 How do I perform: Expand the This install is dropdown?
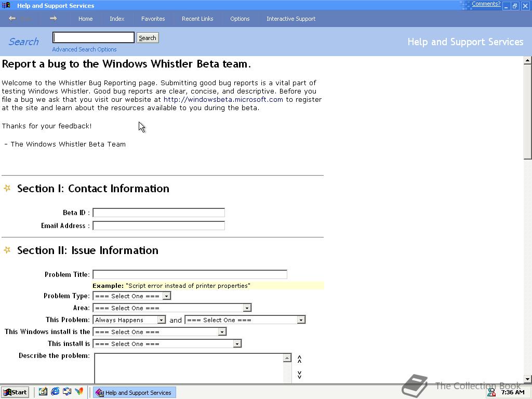click(237, 344)
